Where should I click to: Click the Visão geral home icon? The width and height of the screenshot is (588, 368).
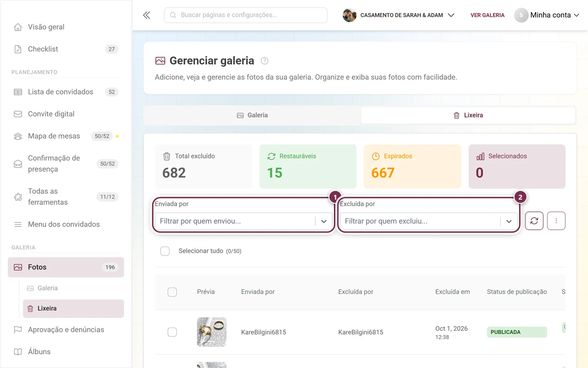(x=18, y=27)
